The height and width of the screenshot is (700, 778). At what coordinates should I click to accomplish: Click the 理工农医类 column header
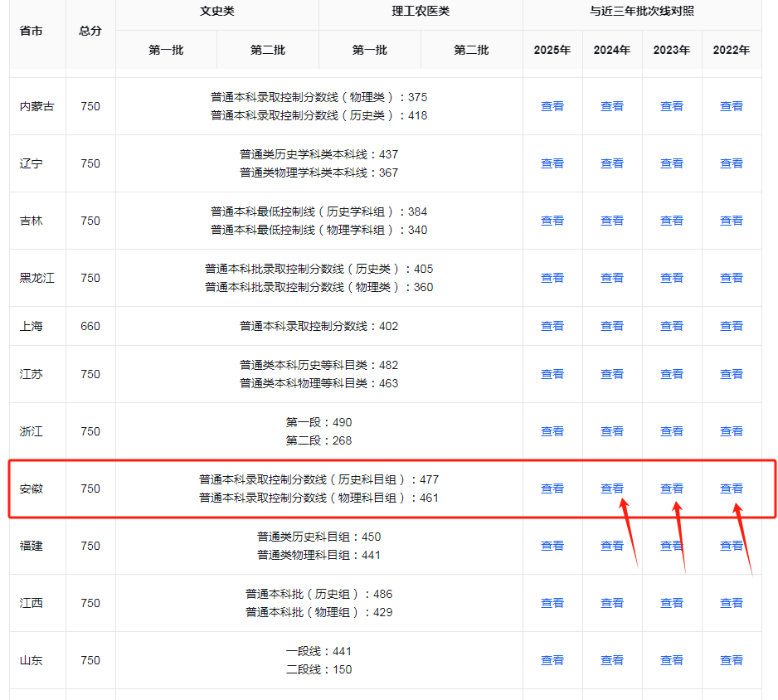tap(421, 11)
